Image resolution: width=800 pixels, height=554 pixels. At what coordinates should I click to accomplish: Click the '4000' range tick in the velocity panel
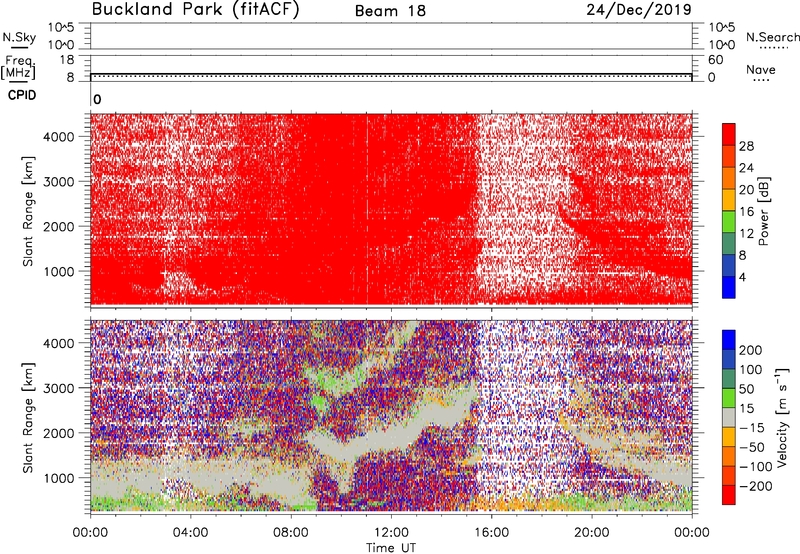click(58, 343)
